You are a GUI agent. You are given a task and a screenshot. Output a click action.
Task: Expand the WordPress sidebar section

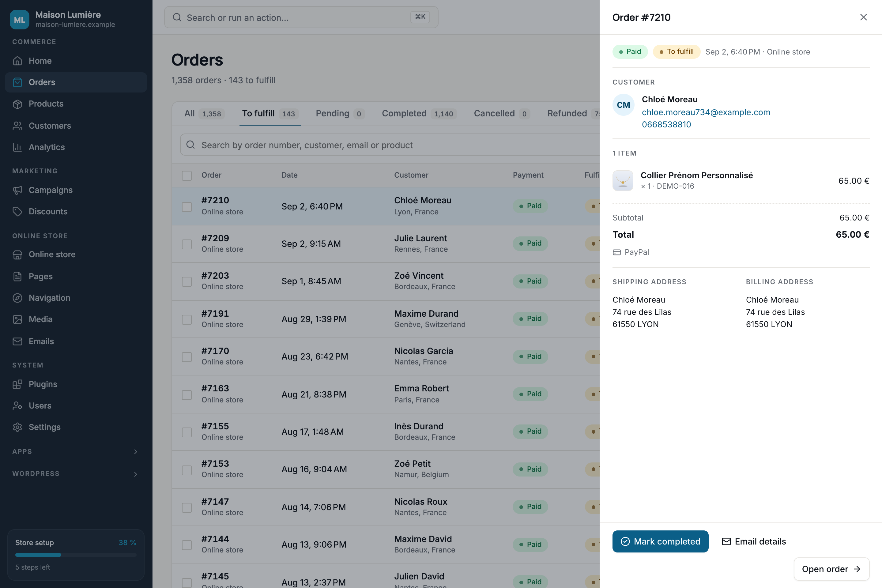pos(75,474)
